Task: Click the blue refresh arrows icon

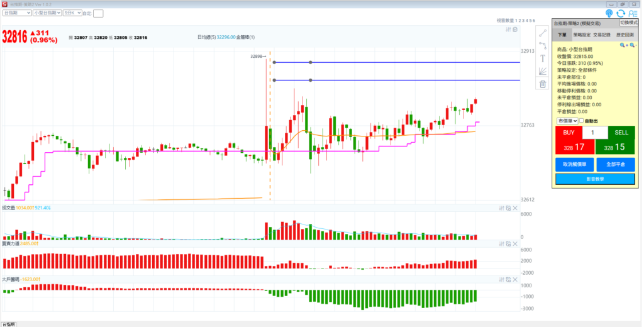Action: pos(621,13)
